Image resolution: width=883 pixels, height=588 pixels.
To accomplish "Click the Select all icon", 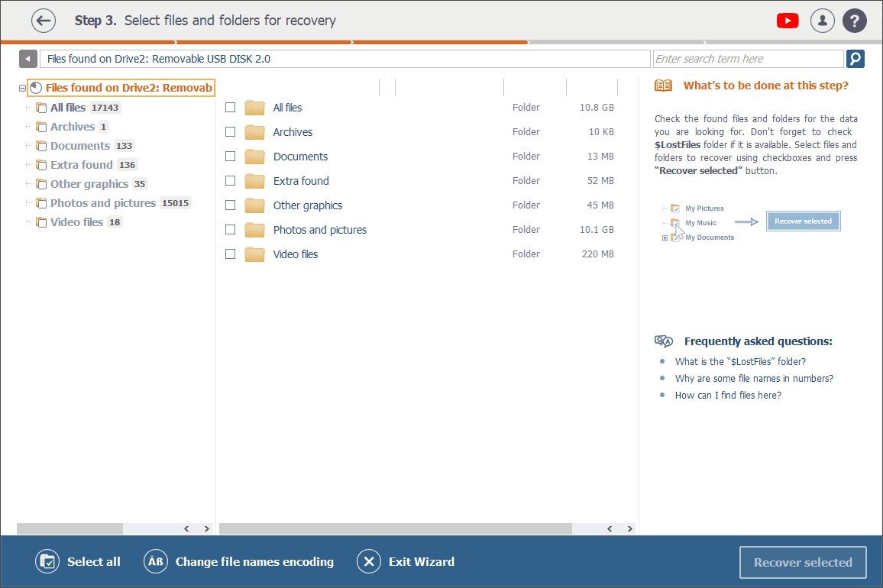I will coord(47,562).
